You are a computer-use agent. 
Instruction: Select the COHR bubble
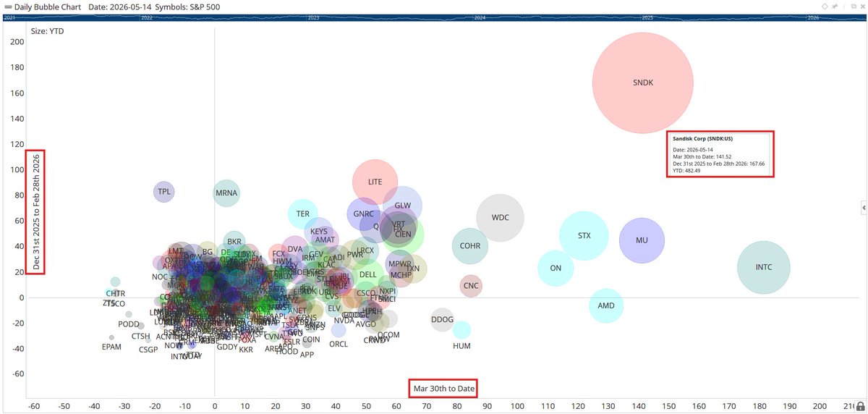click(470, 246)
